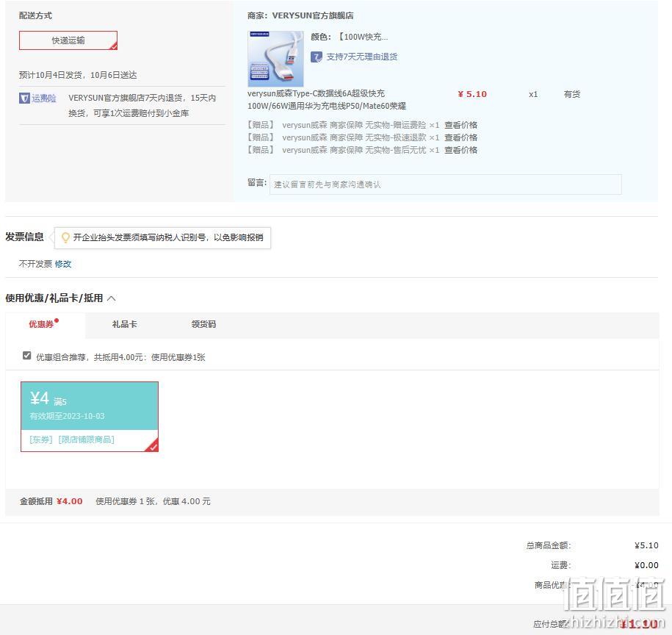Click the 有货 stock status
This screenshot has height=635, width=672.
[572, 94]
